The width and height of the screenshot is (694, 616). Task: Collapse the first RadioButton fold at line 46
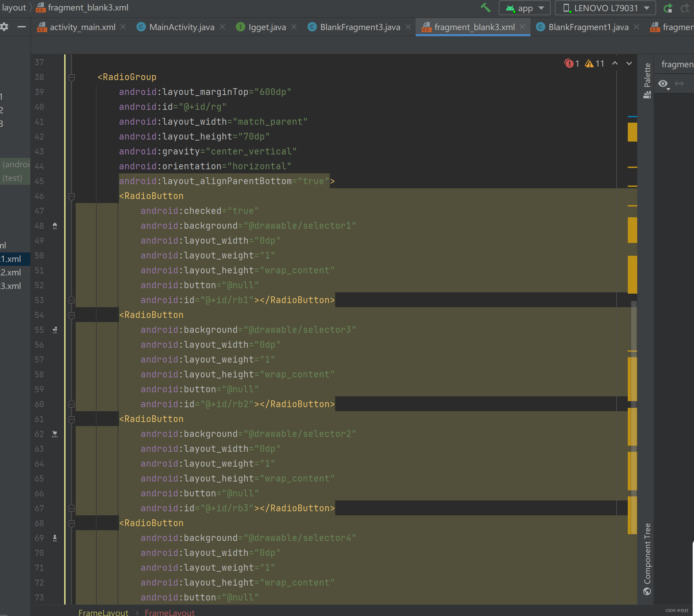point(72,196)
